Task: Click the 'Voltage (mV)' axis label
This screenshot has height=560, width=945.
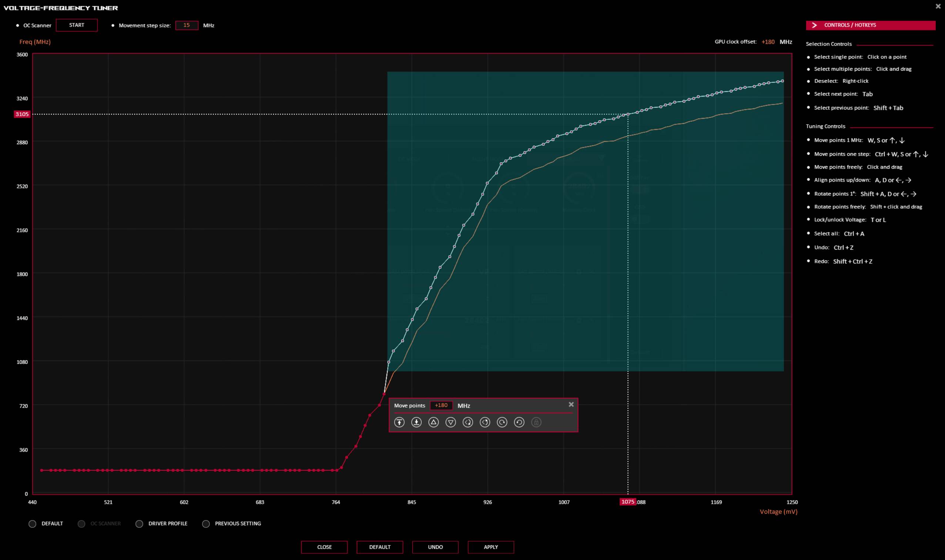Action: click(x=778, y=512)
